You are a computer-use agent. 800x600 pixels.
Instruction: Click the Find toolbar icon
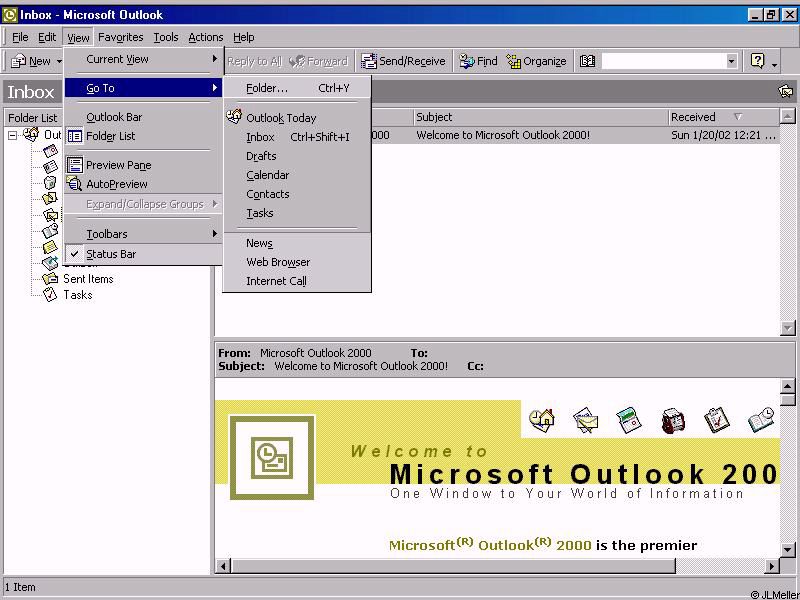[x=467, y=61]
